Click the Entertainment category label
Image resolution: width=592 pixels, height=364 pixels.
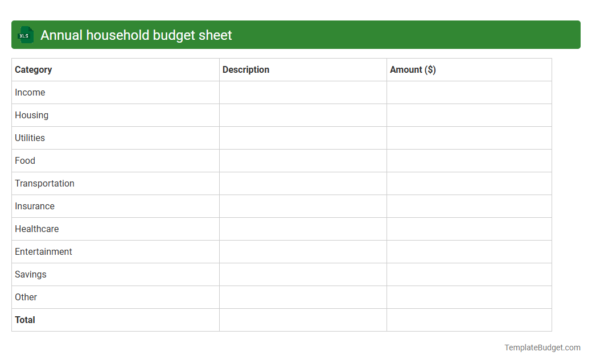click(43, 251)
